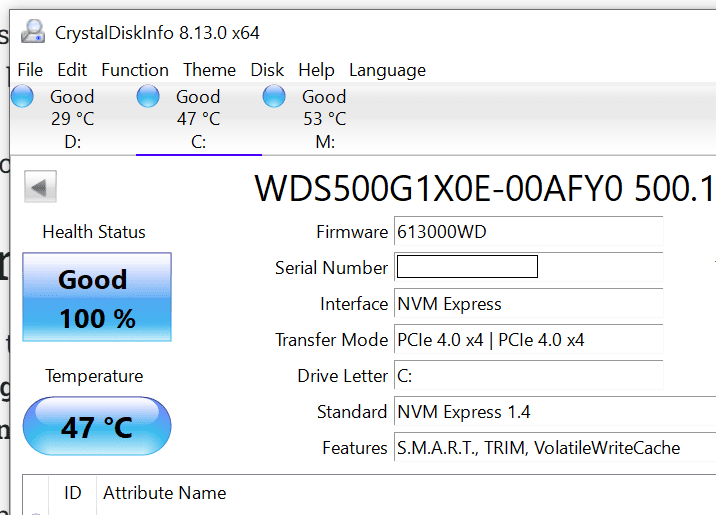Click the Attribute Name column header

point(164,493)
